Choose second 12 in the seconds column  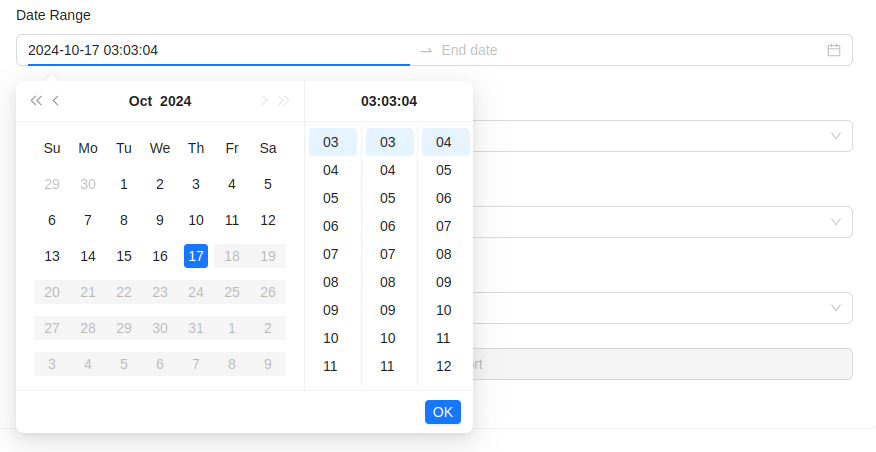(x=444, y=366)
